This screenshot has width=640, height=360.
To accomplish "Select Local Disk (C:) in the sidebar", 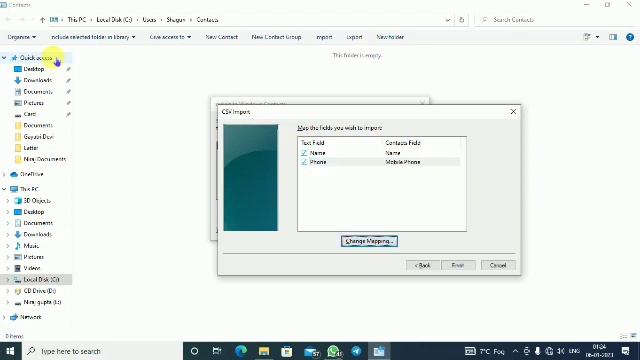I will pos(41,280).
